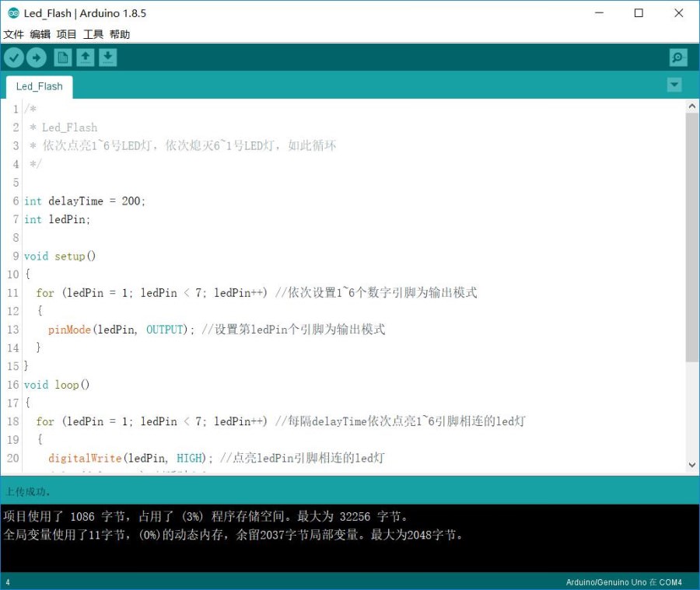Click cursor line number 4 in status bar
This screenshot has width=700, height=590.
pyautogui.click(x=8, y=582)
